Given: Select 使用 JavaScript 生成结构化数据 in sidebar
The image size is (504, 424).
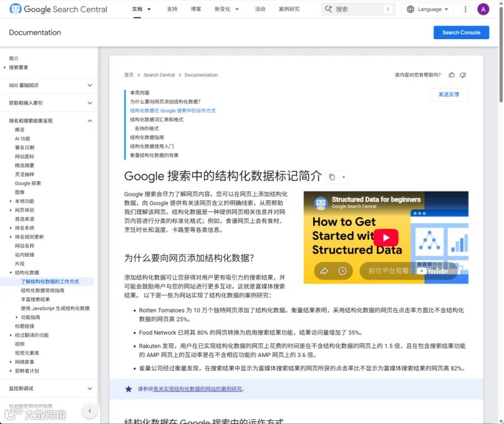Looking at the screenshot, I should [55, 308].
